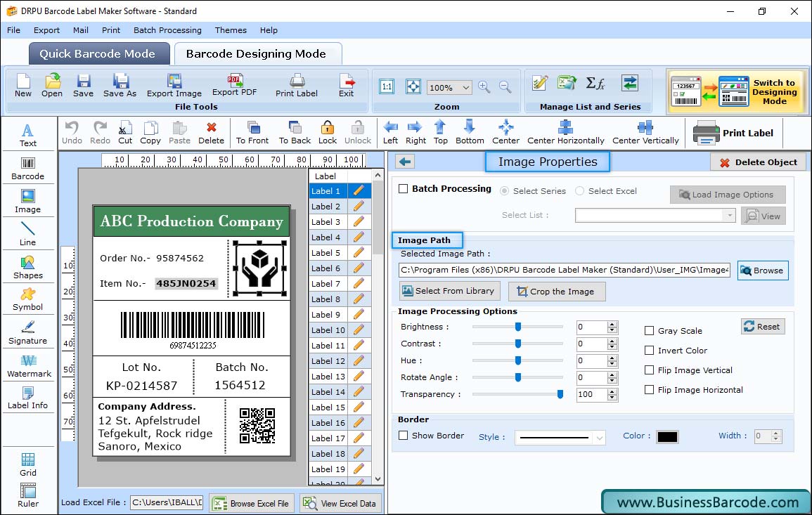Choose the Select Series radio option
The image size is (812, 515).
pos(504,191)
